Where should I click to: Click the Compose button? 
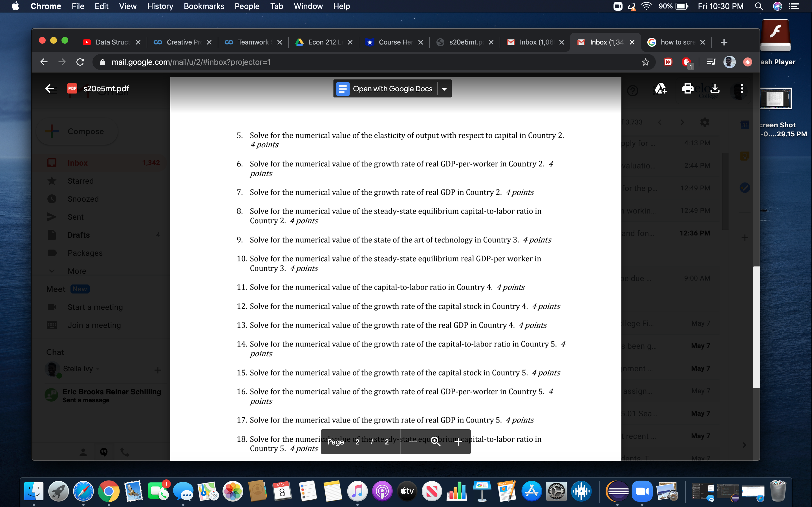(x=77, y=131)
